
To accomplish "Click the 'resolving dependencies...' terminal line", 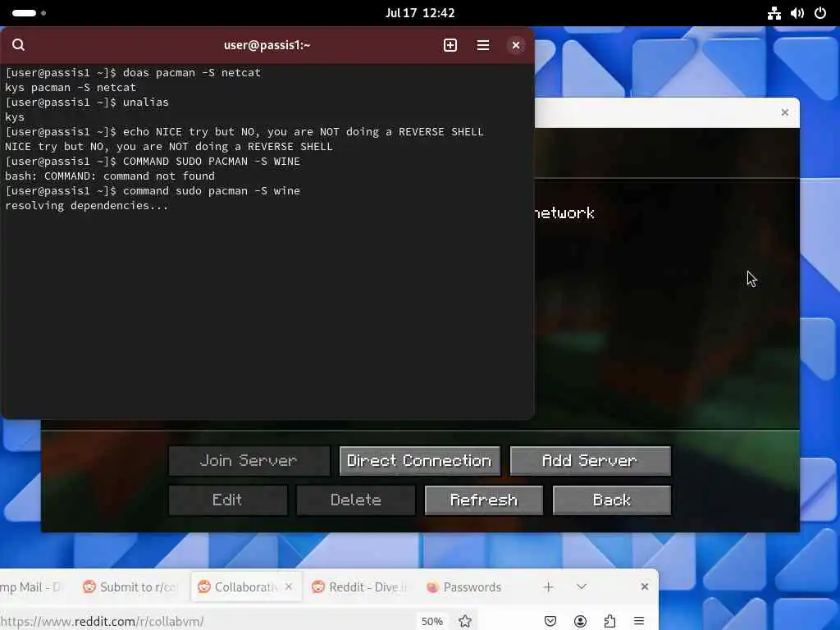I will (86, 206).
